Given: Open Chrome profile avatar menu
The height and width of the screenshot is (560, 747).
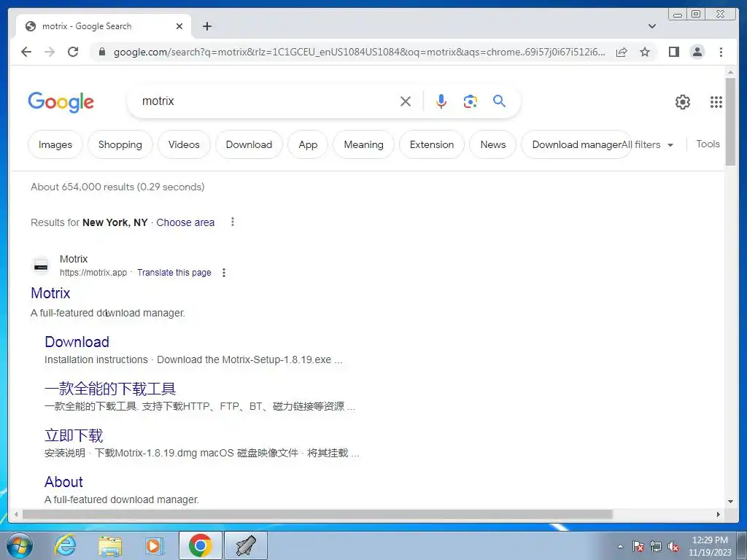Looking at the screenshot, I should tap(697, 52).
